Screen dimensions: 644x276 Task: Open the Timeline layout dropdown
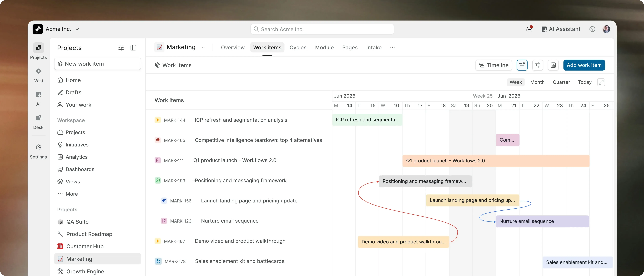[494, 65]
